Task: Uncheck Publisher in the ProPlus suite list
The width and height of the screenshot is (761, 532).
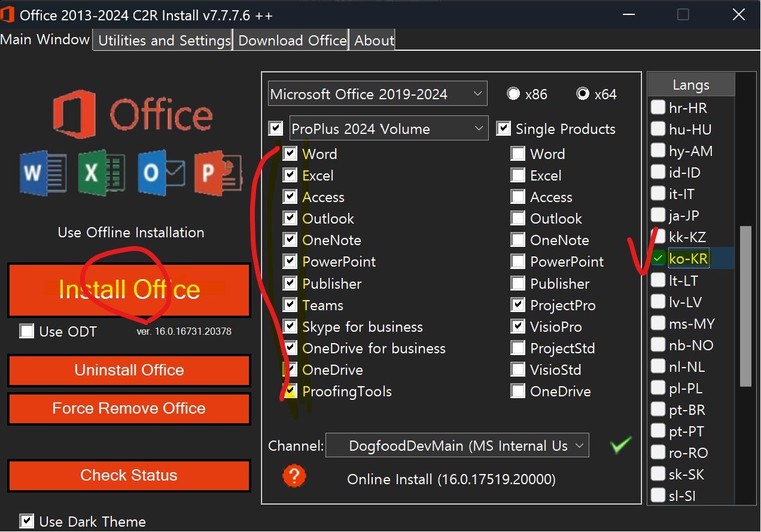Action: pos(290,283)
